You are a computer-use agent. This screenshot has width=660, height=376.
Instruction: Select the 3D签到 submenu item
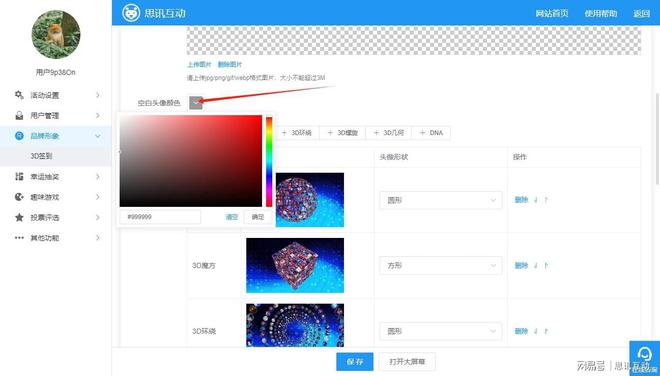click(x=41, y=156)
